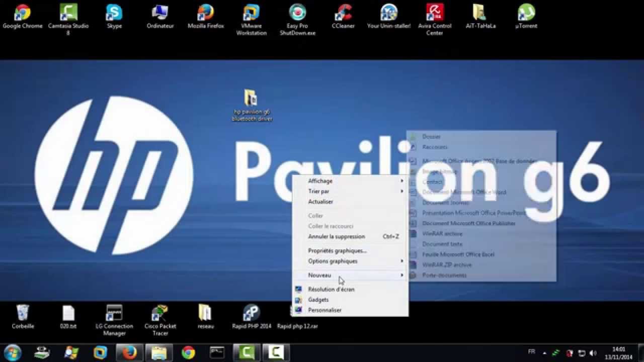The height and width of the screenshot is (362, 644).
Task: Select the Avira Control Center icon
Action: [x=435, y=20]
